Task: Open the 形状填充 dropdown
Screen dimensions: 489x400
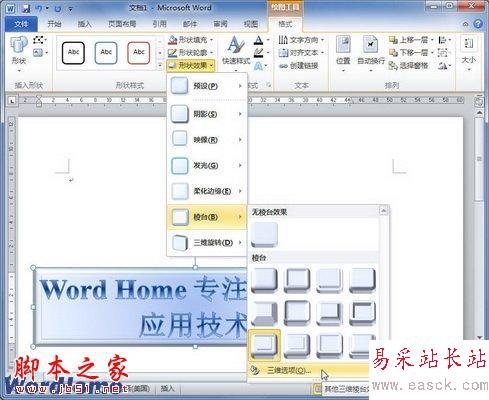Action: pos(190,40)
